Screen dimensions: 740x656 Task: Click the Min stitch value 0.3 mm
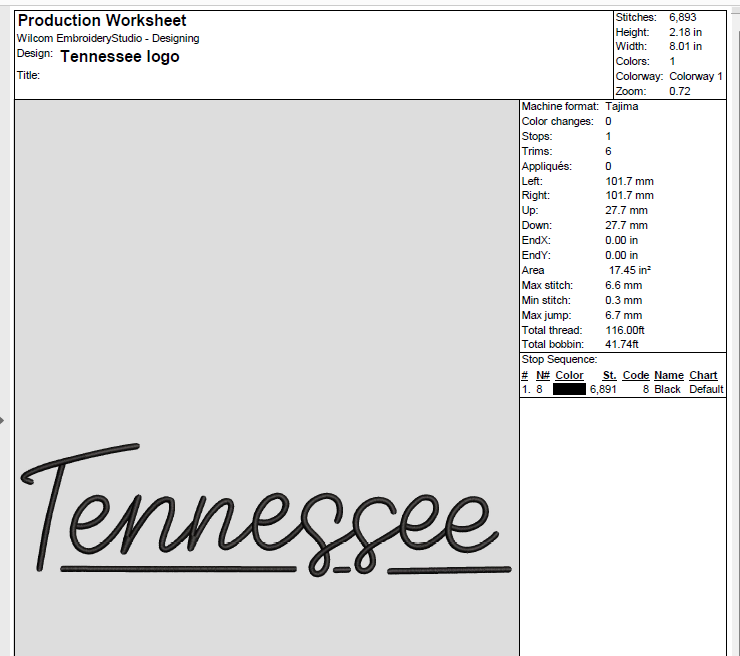pos(623,301)
